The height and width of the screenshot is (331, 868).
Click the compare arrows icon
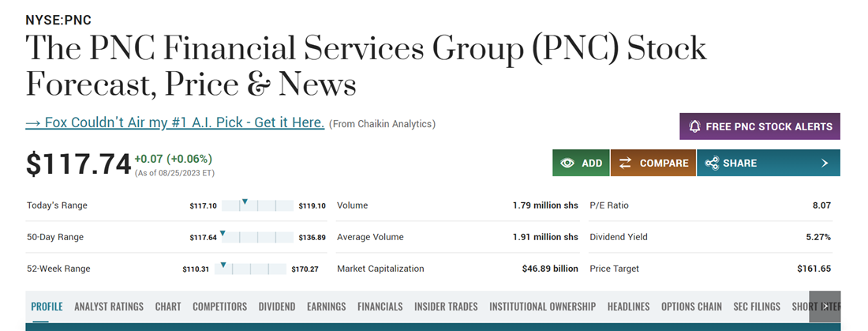[625, 163]
